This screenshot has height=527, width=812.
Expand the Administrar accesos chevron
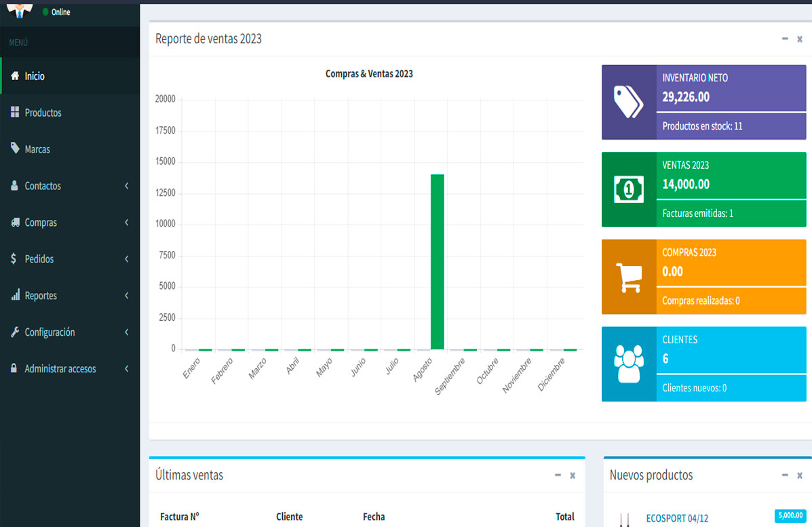point(127,369)
